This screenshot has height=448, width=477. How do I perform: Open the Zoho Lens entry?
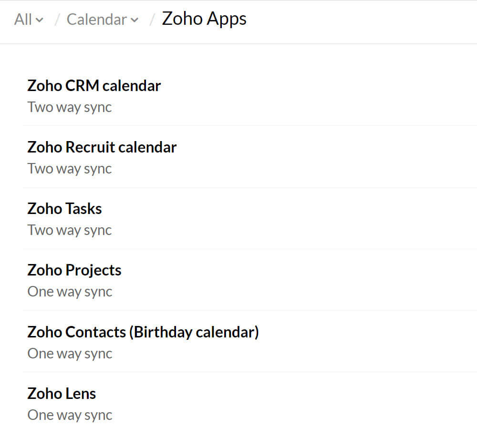point(62,394)
